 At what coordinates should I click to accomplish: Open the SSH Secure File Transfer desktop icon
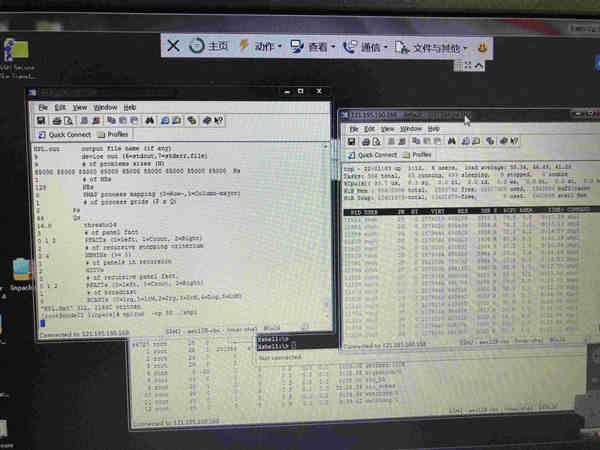coord(15,58)
